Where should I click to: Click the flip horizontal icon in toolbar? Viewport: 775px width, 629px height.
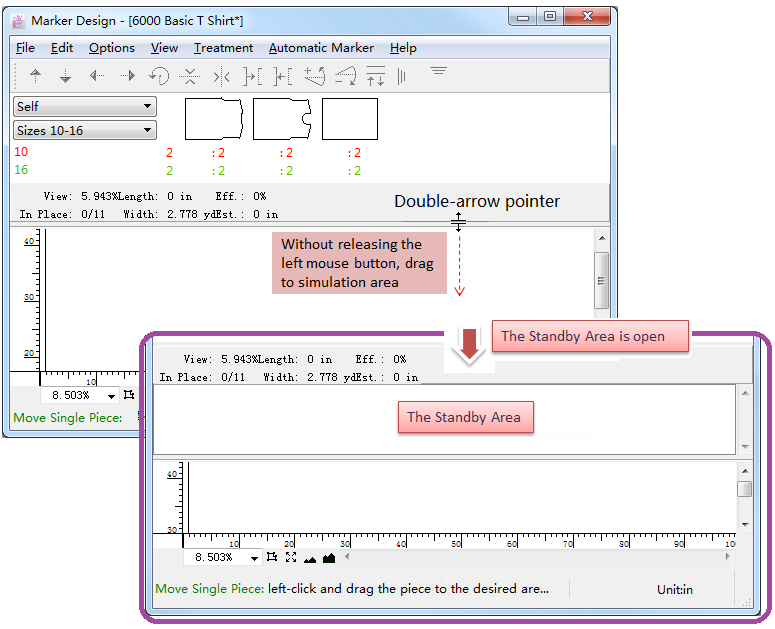coord(221,76)
